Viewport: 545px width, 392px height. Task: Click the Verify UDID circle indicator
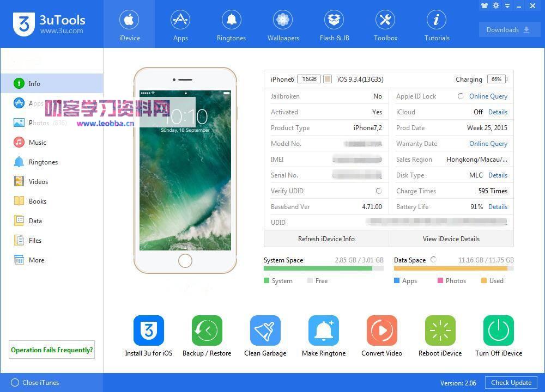pyautogui.click(x=379, y=191)
